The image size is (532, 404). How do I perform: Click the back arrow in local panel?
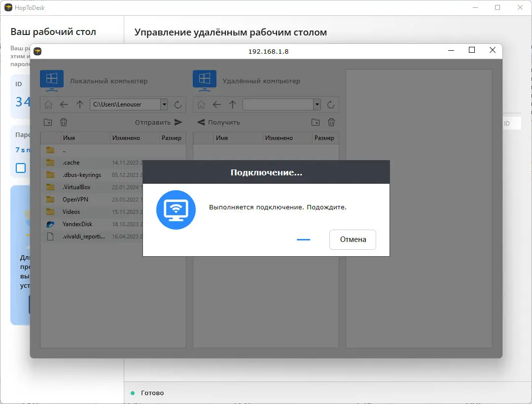pos(65,104)
